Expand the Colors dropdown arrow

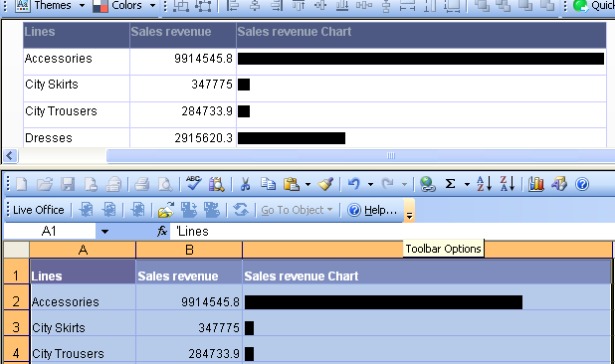point(153,6)
